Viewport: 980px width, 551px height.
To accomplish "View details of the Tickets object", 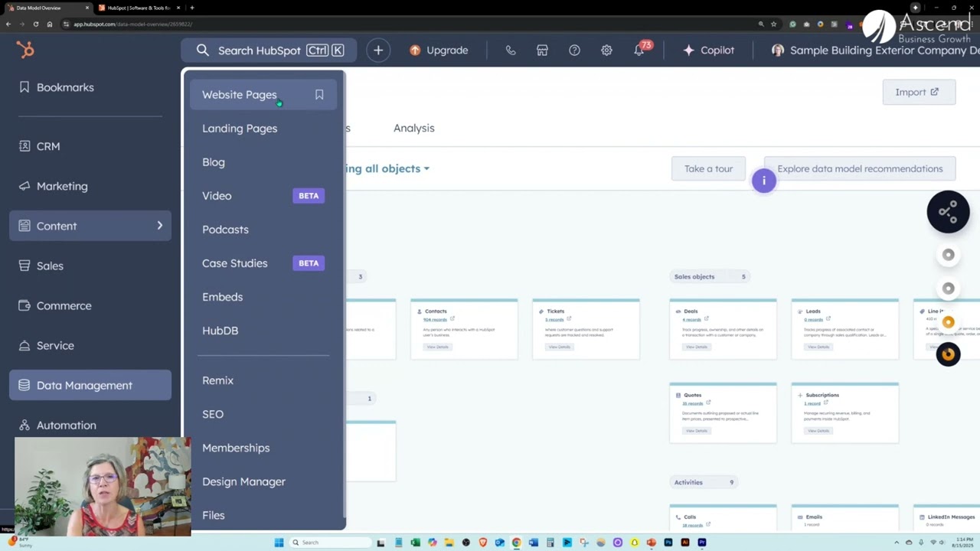I will click(x=560, y=347).
